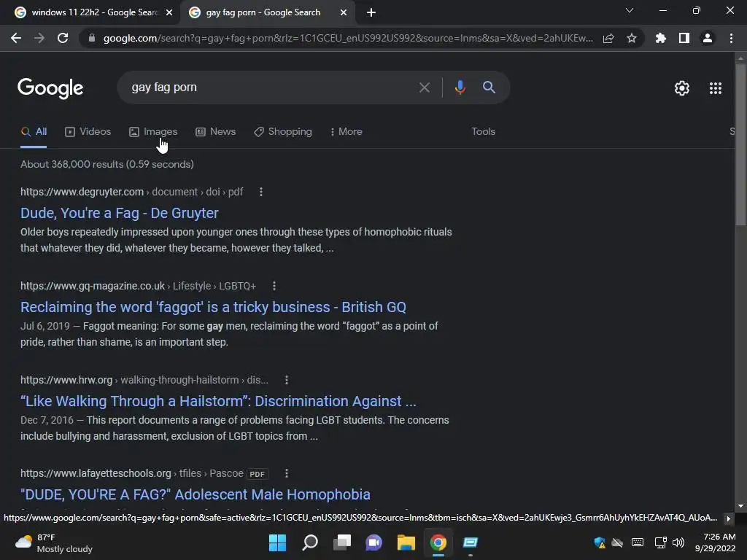This screenshot has height=560, width=747.
Task: Open the Google apps grid
Action: click(x=716, y=88)
